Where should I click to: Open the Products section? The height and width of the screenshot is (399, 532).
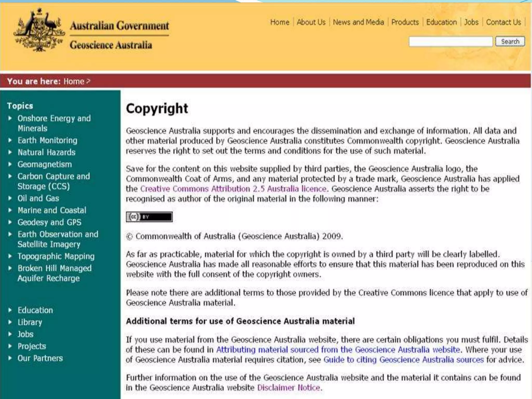[405, 22]
